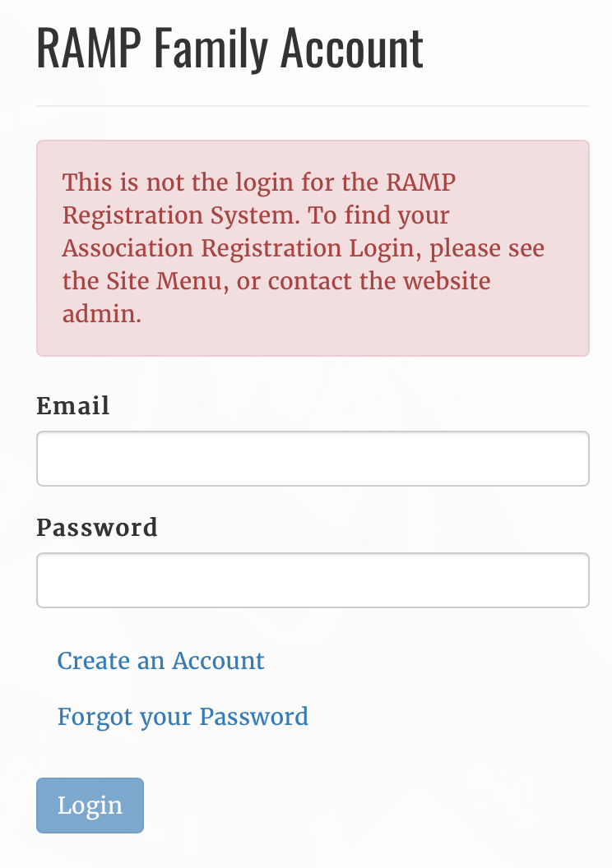Click the page title text
This screenshot has width=612, height=868.
pos(230,49)
